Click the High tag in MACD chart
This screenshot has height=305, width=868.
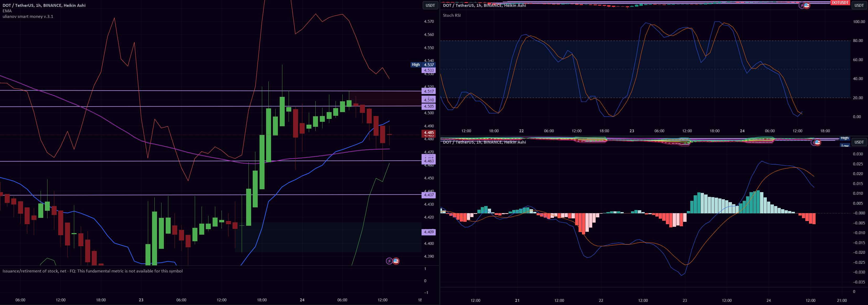[844, 138]
